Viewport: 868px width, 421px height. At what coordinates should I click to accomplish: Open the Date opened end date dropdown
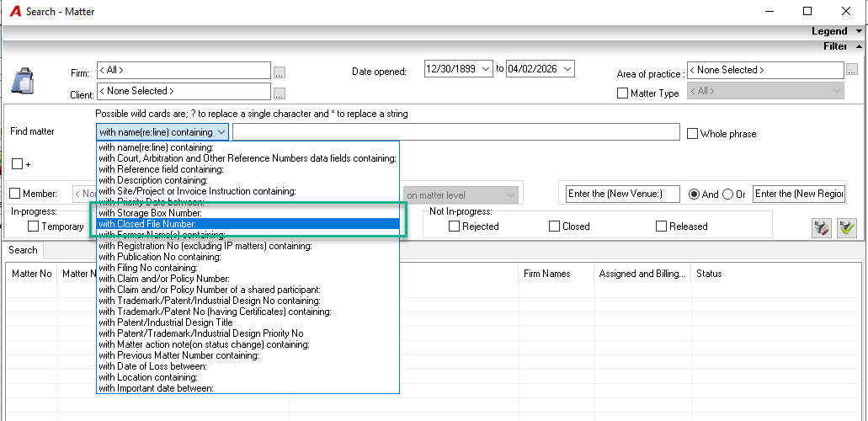[568, 69]
